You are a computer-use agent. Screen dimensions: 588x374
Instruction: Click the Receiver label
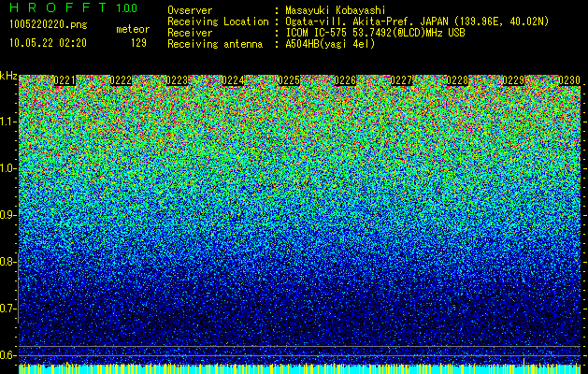190,33
